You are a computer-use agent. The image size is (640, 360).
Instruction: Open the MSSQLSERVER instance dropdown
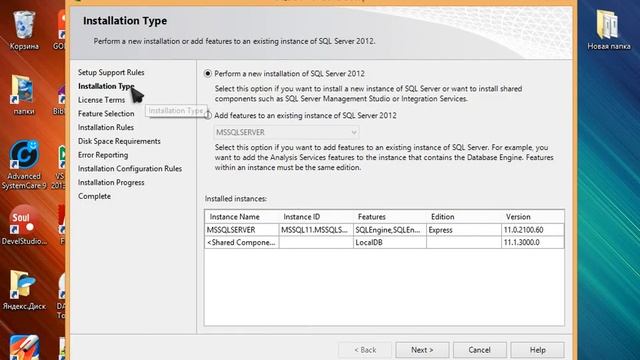(286, 132)
